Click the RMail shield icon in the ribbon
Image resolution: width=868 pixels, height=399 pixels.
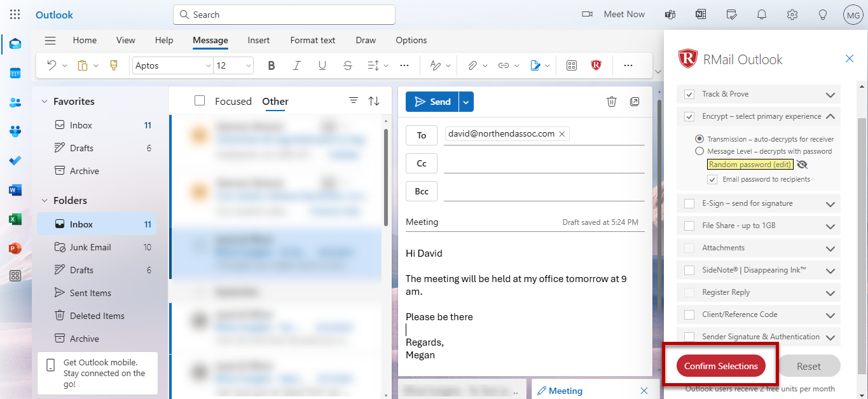point(596,65)
